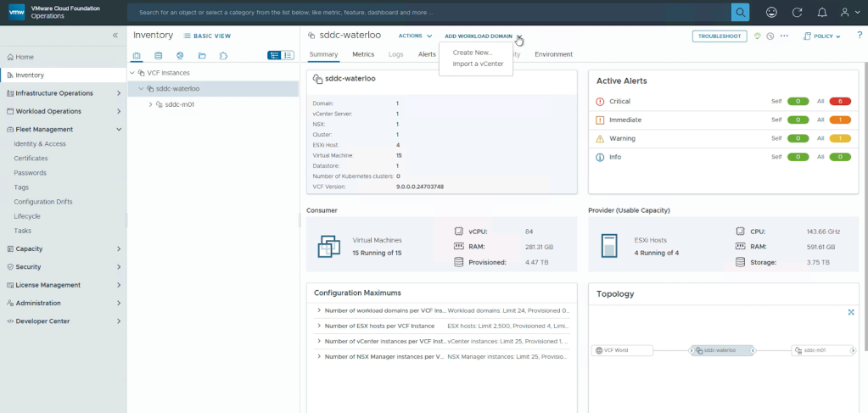
Task: Click the smiley feedback icon
Action: pos(771,12)
